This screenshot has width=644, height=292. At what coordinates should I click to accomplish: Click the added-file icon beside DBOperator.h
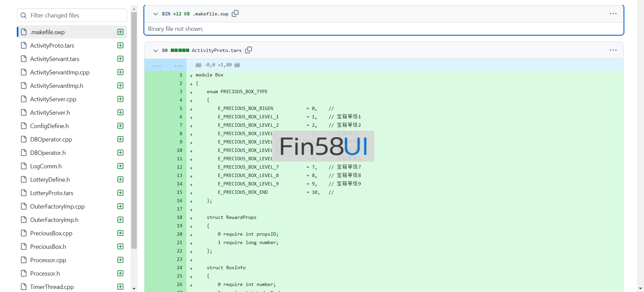pyautogui.click(x=120, y=153)
